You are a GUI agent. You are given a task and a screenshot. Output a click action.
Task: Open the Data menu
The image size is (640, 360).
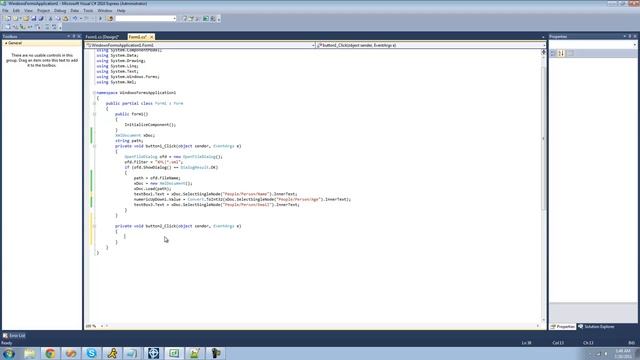click(x=75, y=11)
